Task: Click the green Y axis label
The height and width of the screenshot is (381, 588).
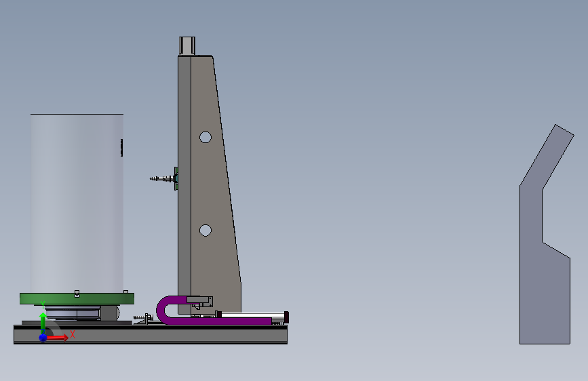Action: 43,306
